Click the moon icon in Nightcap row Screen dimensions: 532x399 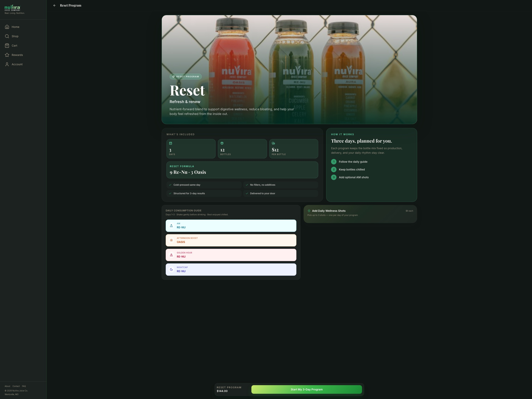pos(171,269)
